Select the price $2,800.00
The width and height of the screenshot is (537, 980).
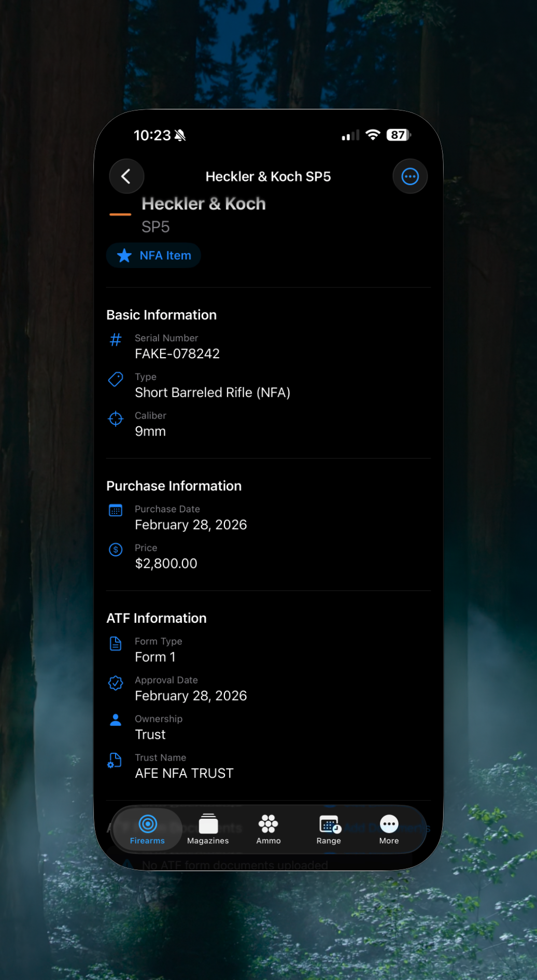pyautogui.click(x=166, y=564)
